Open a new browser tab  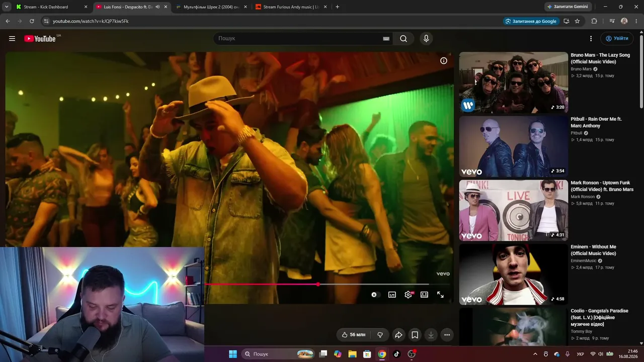click(337, 7)
